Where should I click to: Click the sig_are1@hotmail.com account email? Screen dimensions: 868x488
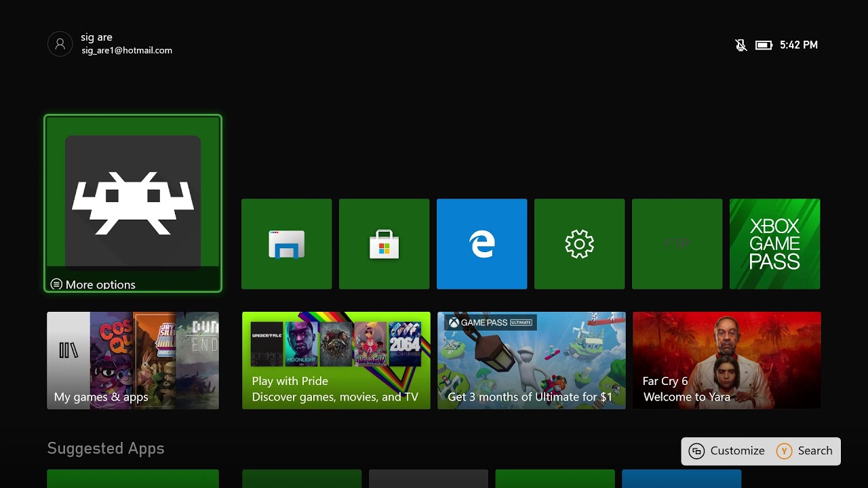pyautogui.click(x=127, y=50)
